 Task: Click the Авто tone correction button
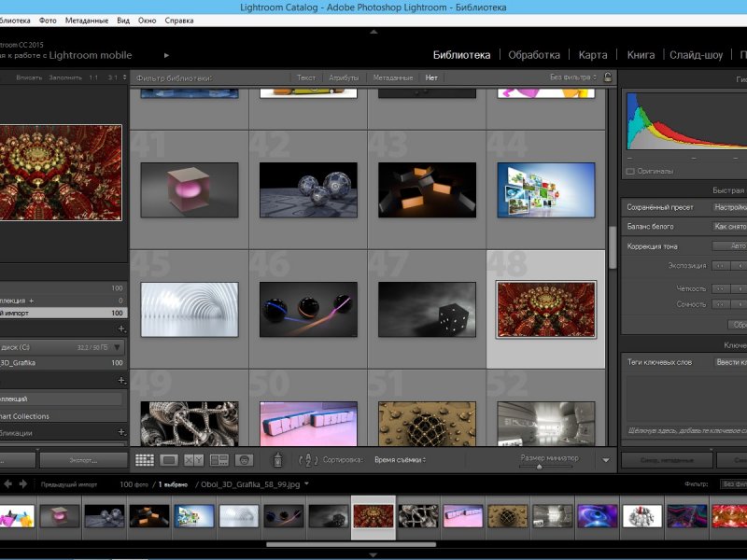(x=730, y=245)
